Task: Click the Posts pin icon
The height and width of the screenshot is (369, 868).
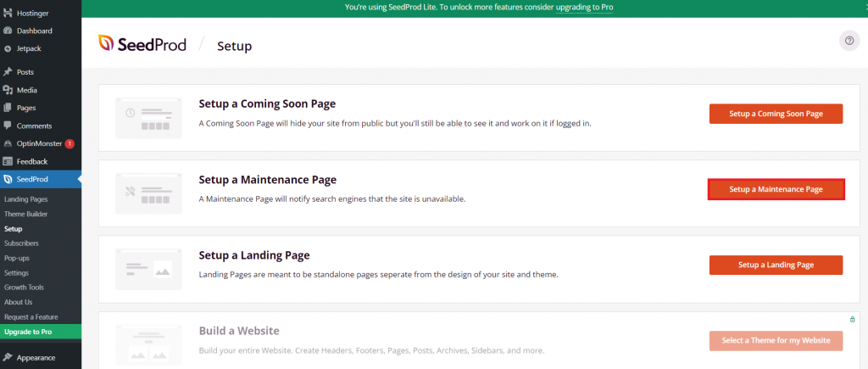Action: pyautogui.click(x=8, y=72)
